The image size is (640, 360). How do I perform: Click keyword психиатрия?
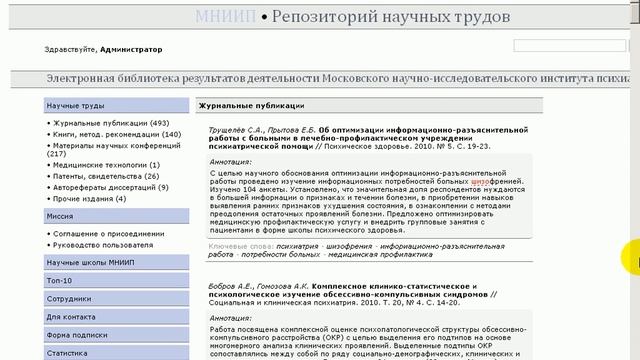coord(297,246)
